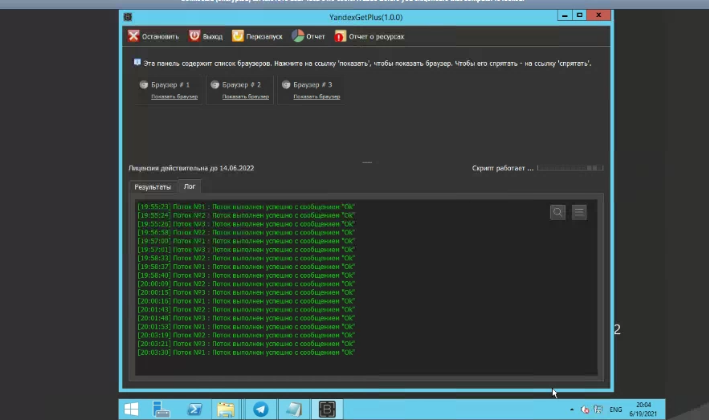The height and width of the screenshot is (420, 709).
Task: Click the Выход (exit) toolbar button
Action: pyautogui.click(x=206, y=36)
